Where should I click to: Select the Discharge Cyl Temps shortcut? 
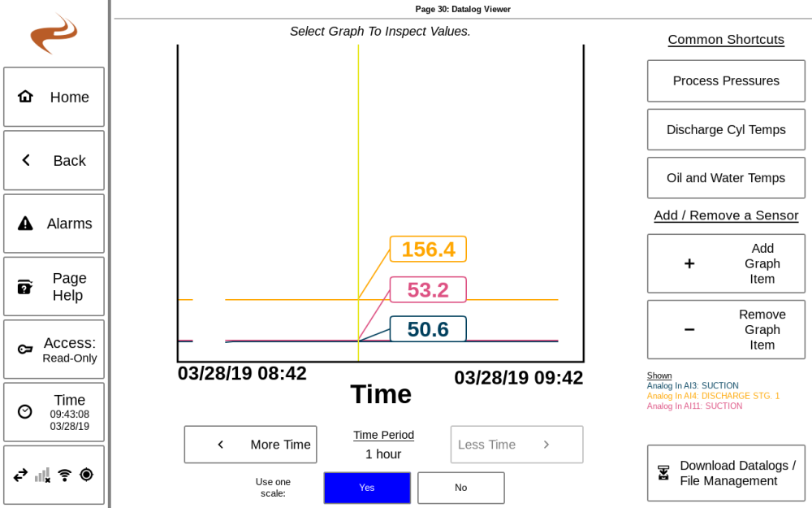tap(725, 129)
